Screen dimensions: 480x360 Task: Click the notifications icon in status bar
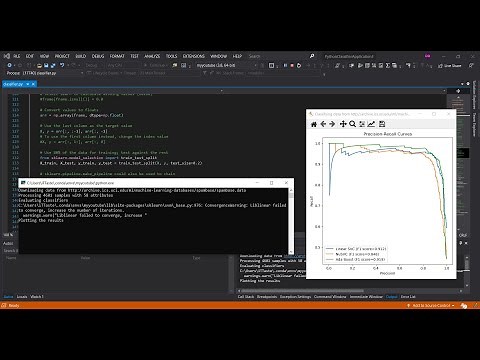(x=464, y=305)
